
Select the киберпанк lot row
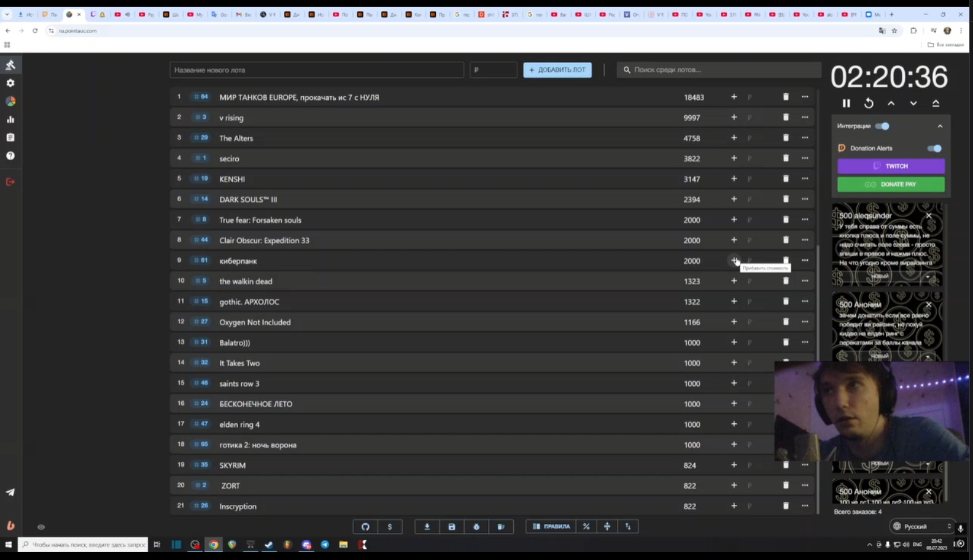click(492, 261)
